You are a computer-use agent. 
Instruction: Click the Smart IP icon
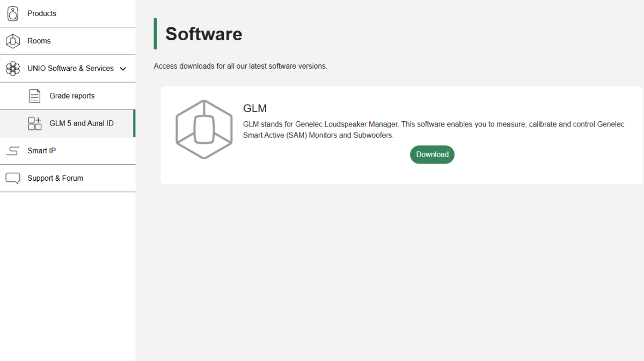point(13,151)
